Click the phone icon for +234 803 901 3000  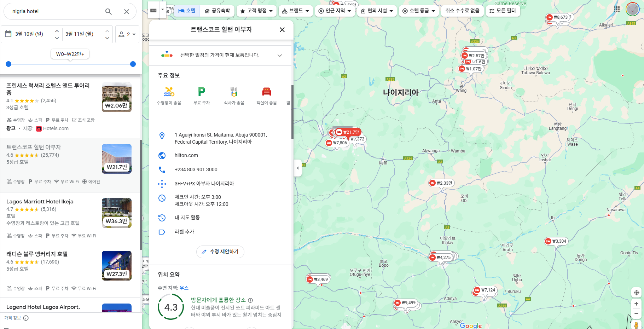click(162, 170)
